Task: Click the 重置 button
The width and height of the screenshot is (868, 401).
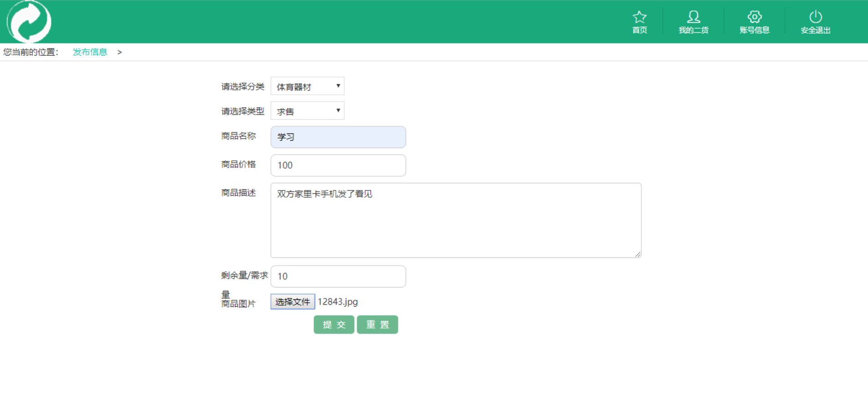Action: pyautogui.click(x=377, y=325)
